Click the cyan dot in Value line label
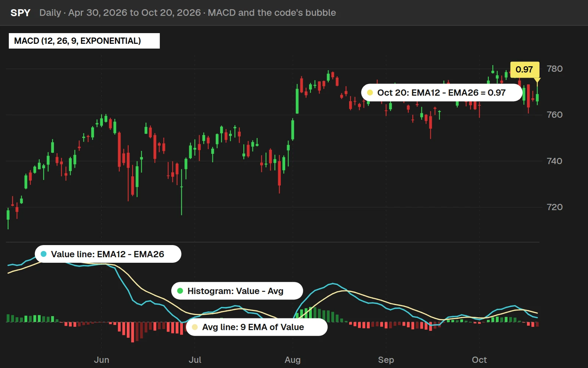Image resolution: width=588 pixels, height=368 pixels. [43, 254]
